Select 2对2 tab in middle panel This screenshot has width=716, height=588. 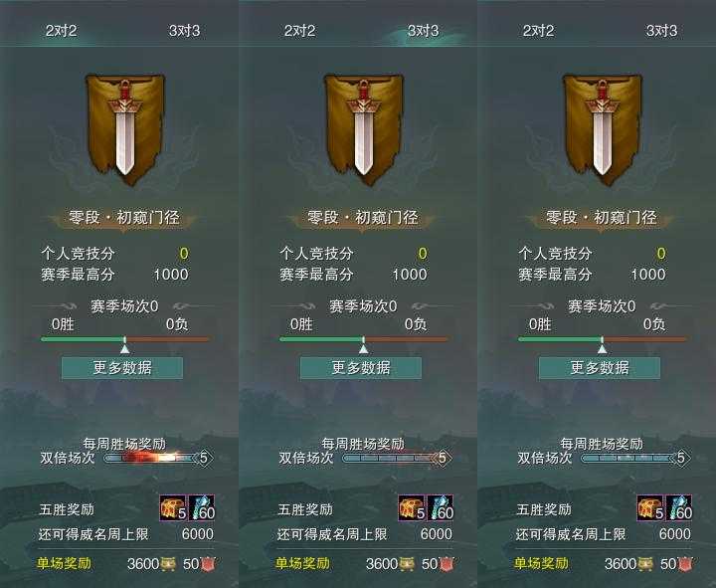click(299, 31)
